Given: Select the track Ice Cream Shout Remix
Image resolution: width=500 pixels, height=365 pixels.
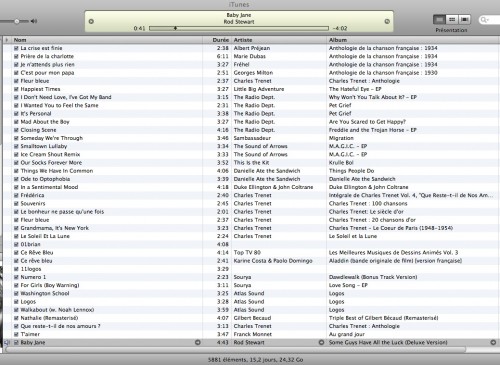Looking at the screenshot, I should tap(50, 154).
